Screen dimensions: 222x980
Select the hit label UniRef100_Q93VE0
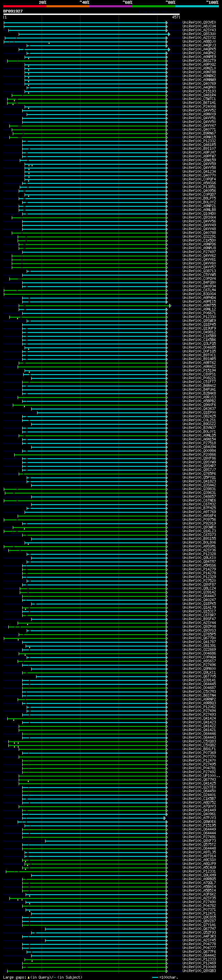199,23
